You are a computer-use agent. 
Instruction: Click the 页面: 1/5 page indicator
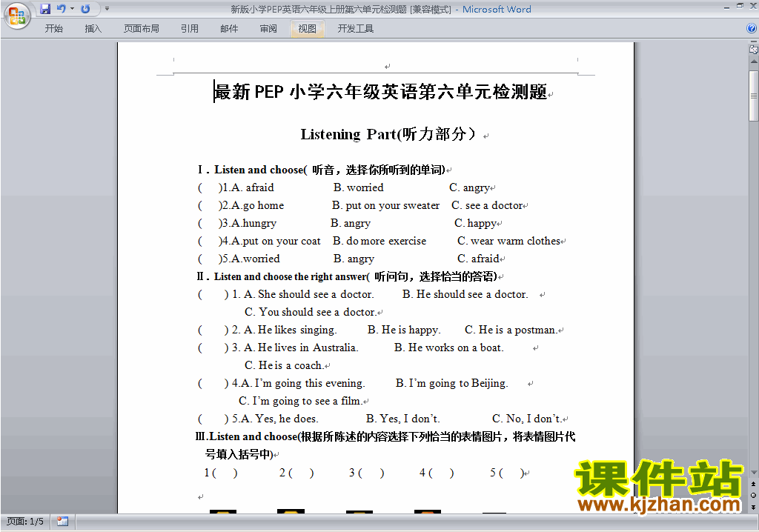tap(25, 522)
